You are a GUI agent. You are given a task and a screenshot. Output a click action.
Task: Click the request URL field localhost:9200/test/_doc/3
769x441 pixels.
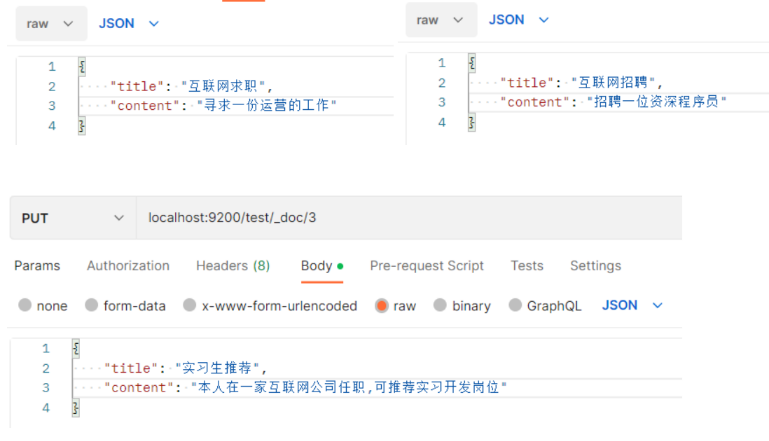(x=409, y=218)
